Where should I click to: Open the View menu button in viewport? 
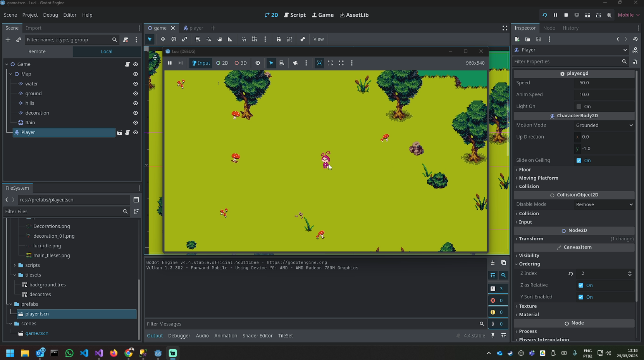(319, 39)
